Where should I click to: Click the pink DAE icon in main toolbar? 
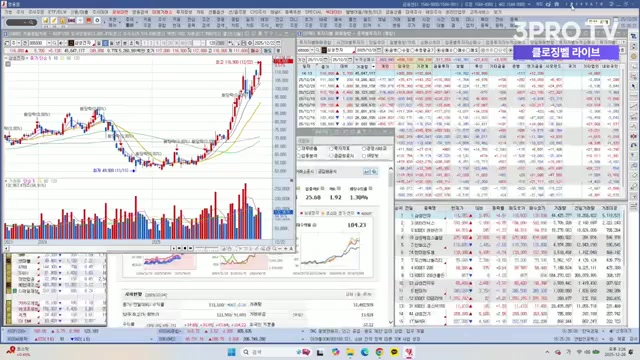(71, 20)
